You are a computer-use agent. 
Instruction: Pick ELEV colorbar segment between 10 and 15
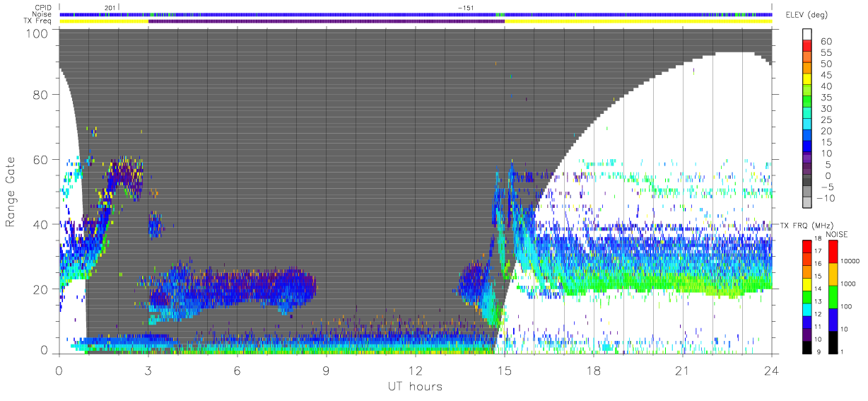tap(807, 147)
